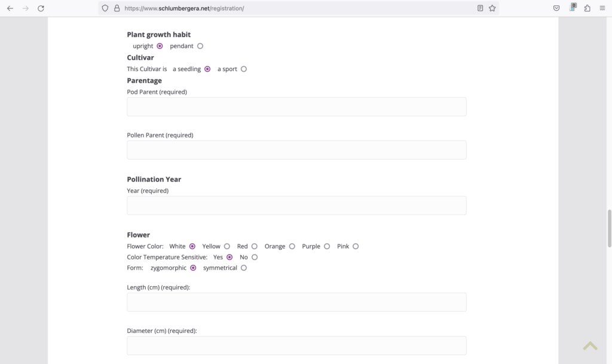Focus the Pod Parent text field
The height and width of the screenshot is (364, 612).
[296, 107]
